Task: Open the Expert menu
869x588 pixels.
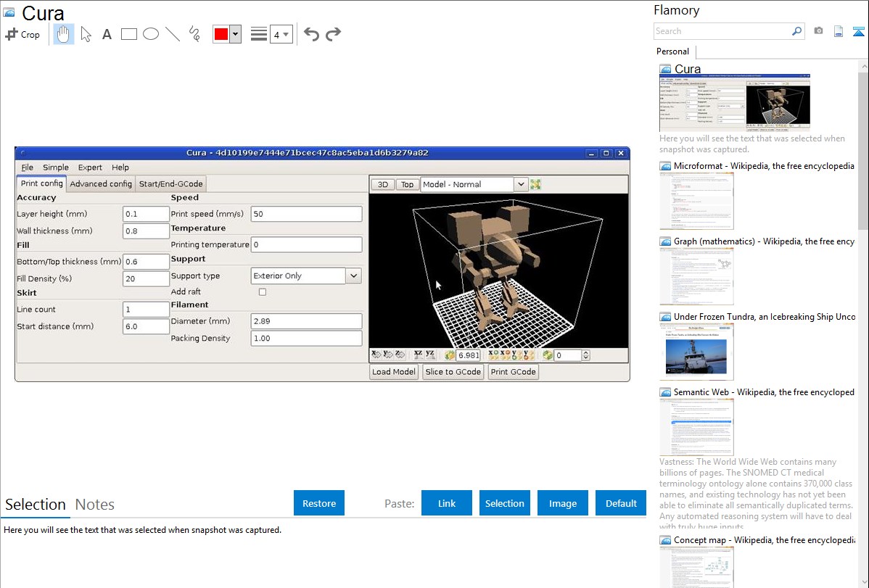Action: (90, 167)
